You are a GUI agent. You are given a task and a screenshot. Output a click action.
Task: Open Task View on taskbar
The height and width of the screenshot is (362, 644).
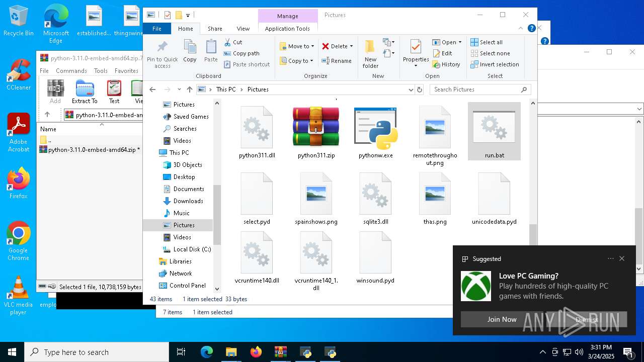tap(181, 352)
